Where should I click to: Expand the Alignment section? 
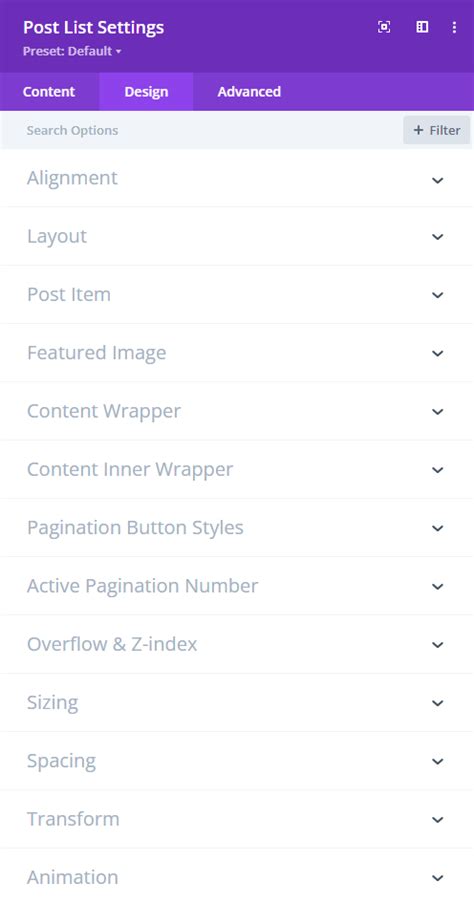click(237, 178)
